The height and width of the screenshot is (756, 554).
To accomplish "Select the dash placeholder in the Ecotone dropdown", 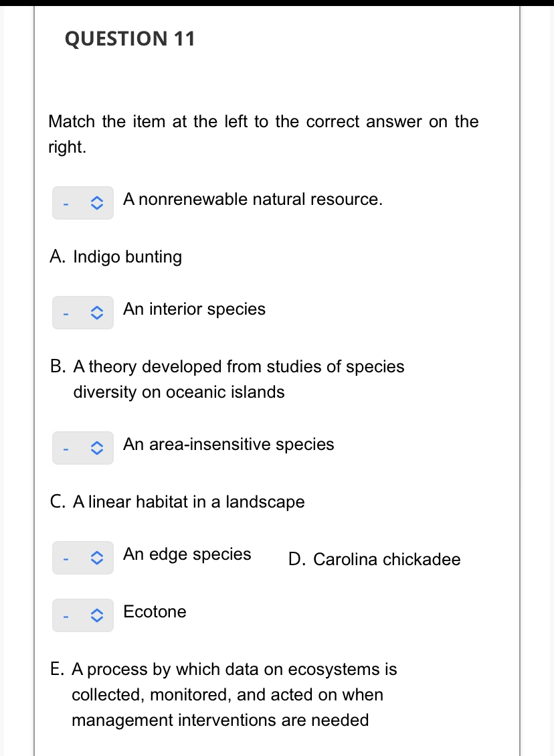I will click(66, 616).
